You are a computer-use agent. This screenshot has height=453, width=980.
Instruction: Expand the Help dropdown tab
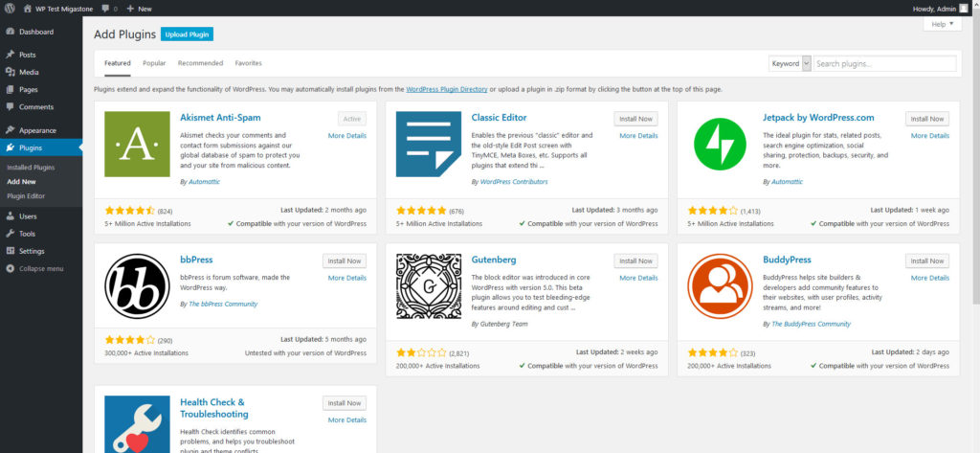click(x=943, y=24)
